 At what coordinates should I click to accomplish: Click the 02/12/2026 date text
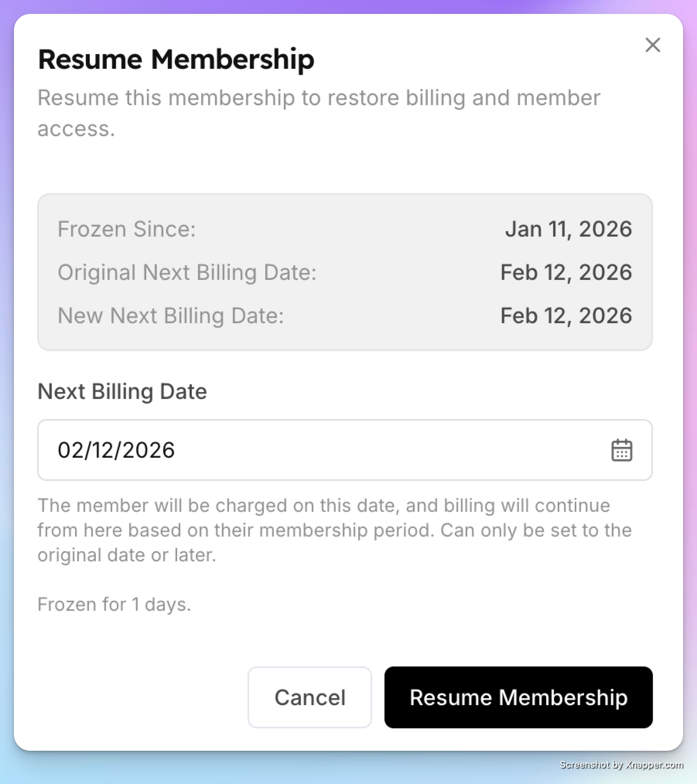[116, 450]
